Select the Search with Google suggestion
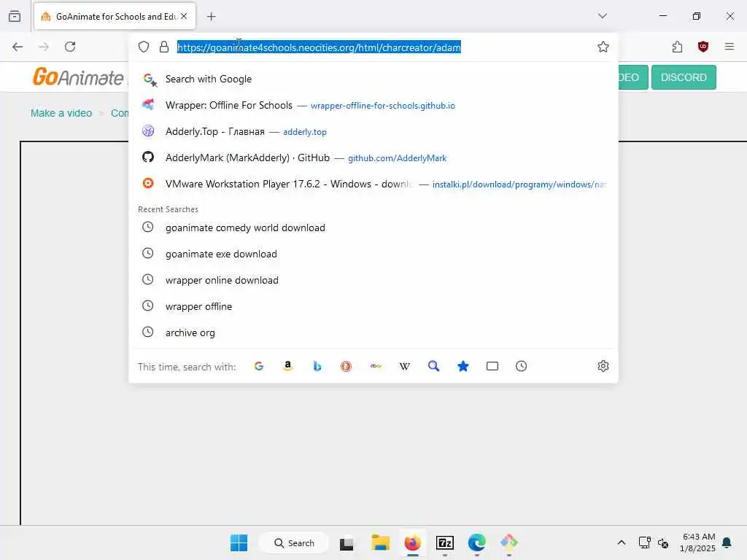The width and height of the screenshot is (747, 560). (373, 79)
